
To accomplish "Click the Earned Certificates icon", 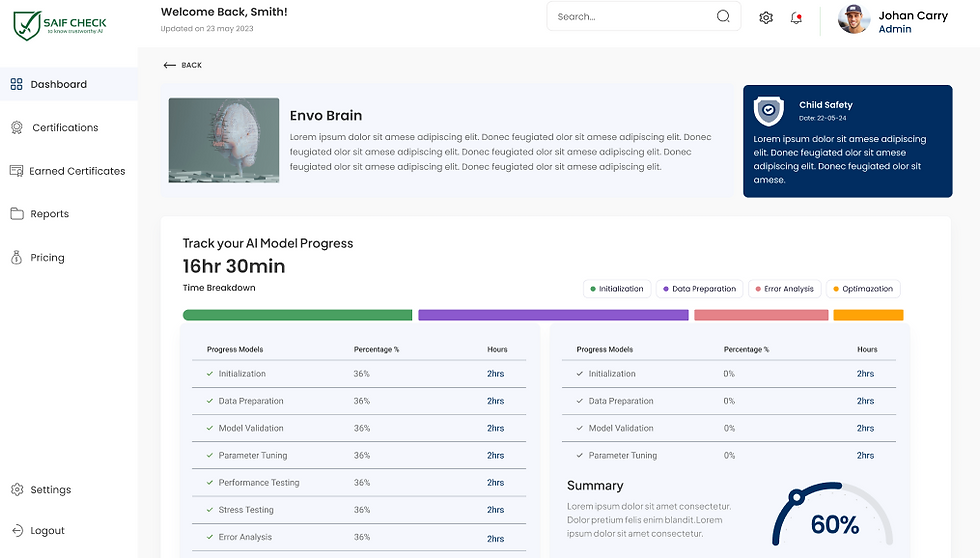I will (17, 171).
